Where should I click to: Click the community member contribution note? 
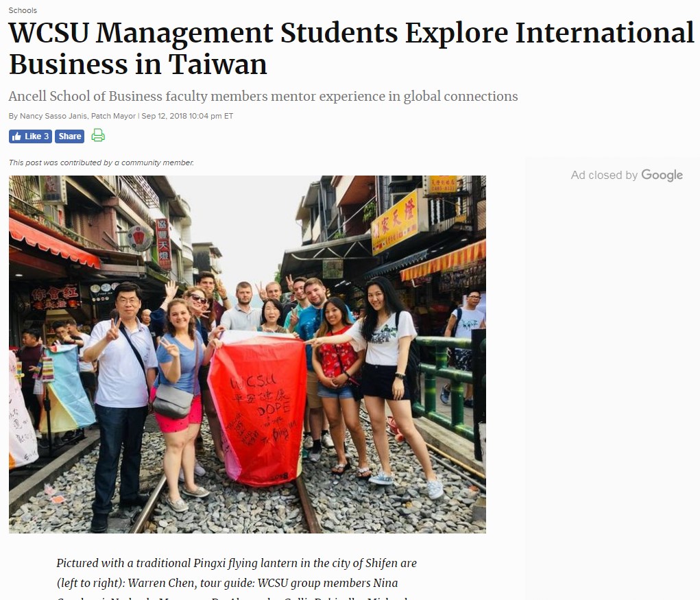pyautogui.click(x=101, y=163)
